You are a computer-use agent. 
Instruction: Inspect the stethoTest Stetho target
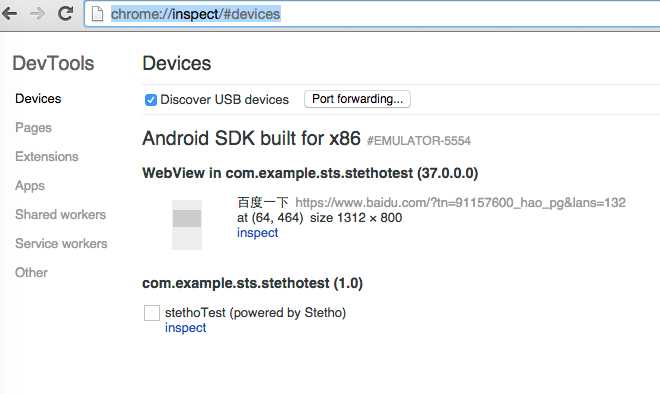185,327
